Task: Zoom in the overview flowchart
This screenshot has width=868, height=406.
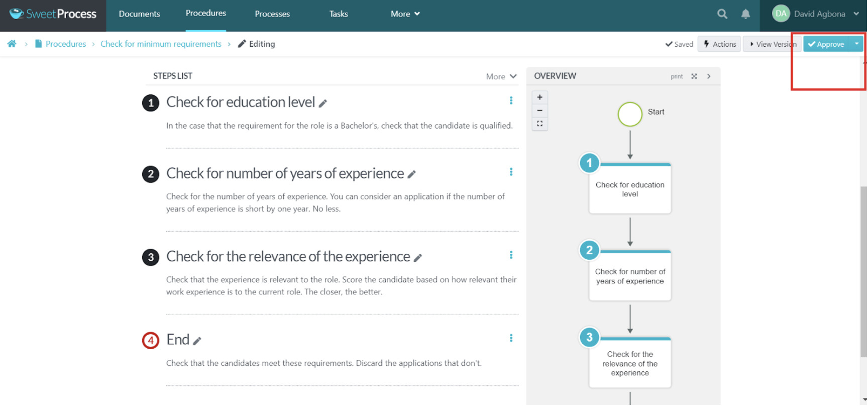Action: click(539, 97)
